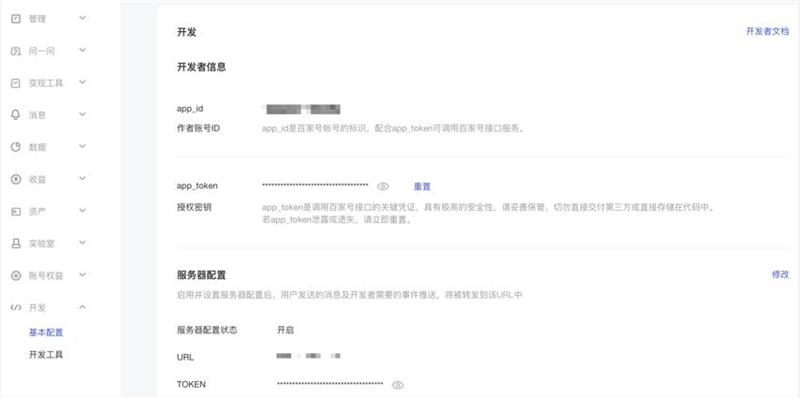Expand the 实验室 menu chevron
The image size is (800, 398).
click(x=83, y=243)
